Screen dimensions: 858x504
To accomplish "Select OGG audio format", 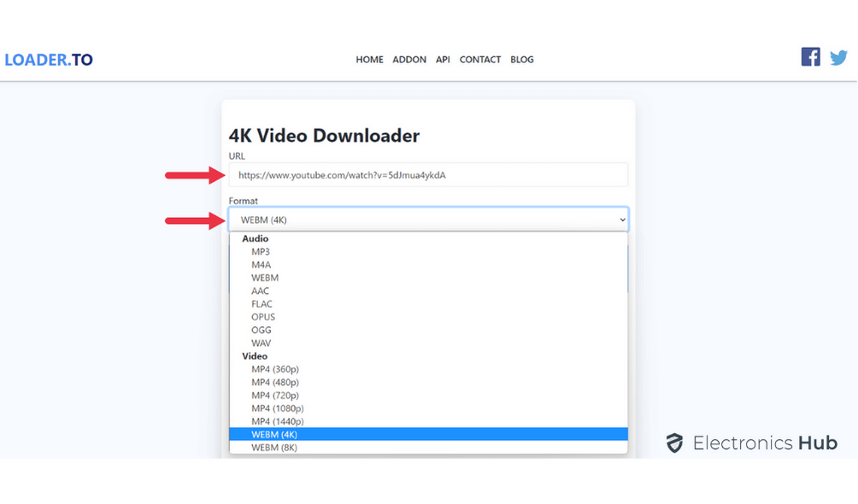I will pos(428,330).
